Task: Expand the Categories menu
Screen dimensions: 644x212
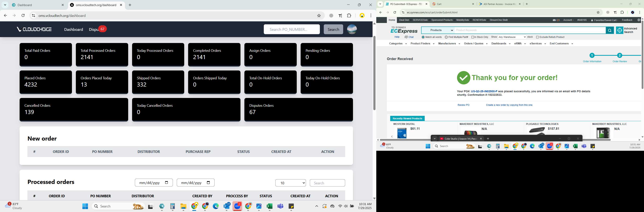Action: (x=398, y=44)
